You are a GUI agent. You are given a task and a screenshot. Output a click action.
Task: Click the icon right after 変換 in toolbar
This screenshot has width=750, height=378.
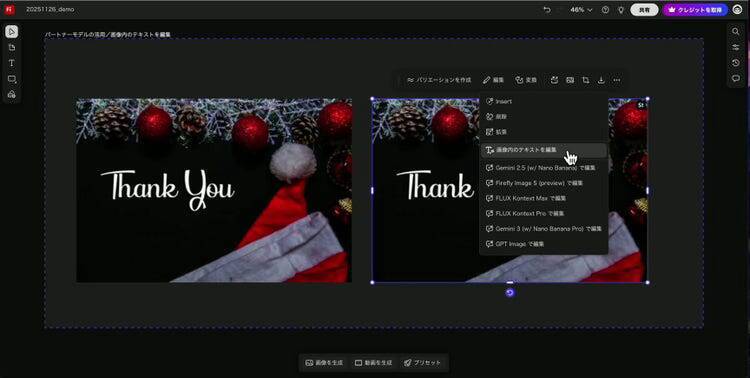pyautogui.click(x=554, y=80)
